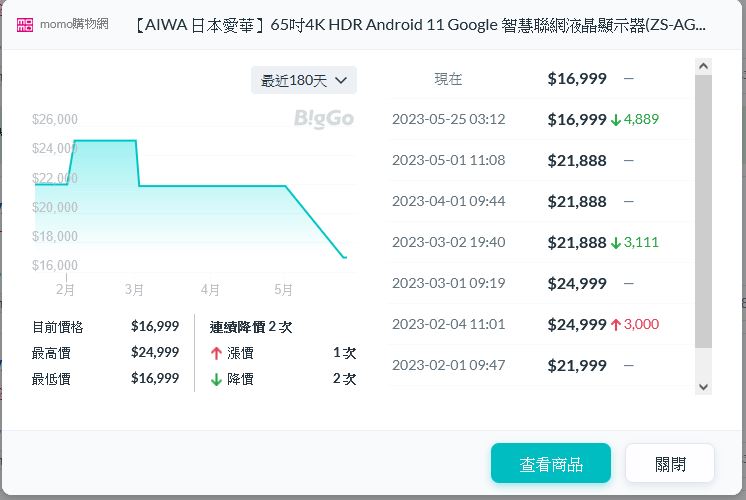Select the 2023-05-25 03:12 price record
Screen dimensions: 746x500
448,119
